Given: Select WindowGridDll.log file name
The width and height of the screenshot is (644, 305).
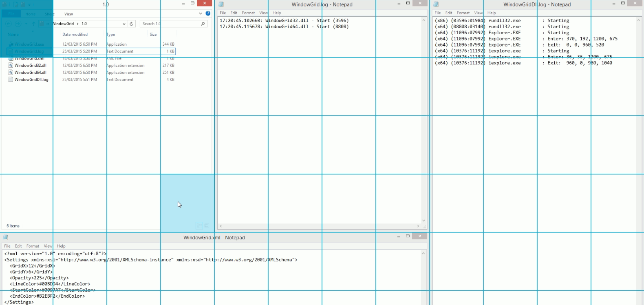Looking at the screenshot, I should pos(31,80).
